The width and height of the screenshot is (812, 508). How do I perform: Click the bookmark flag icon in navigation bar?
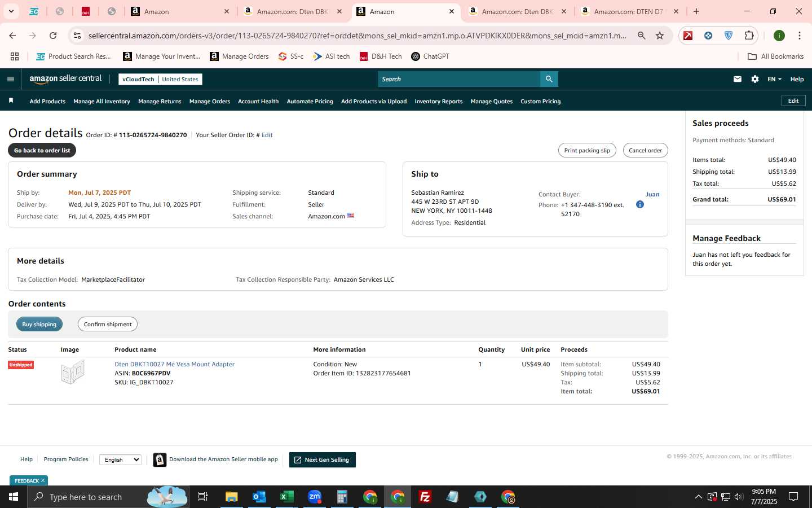pos(11,101)
